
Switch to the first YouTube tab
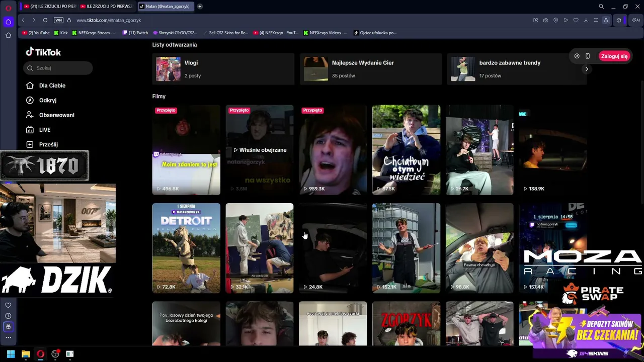tap(50, 7)
